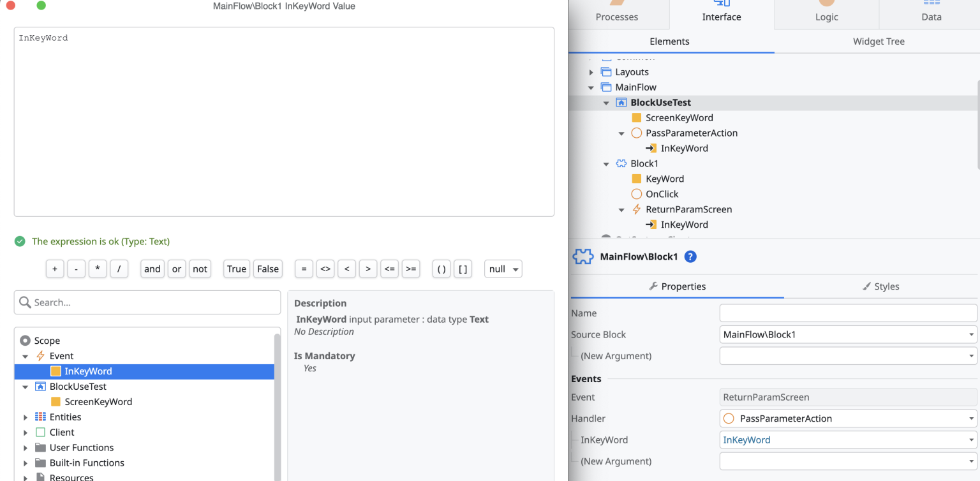Insert True using the True button
The image size is (980, 481).
point(236,269)
